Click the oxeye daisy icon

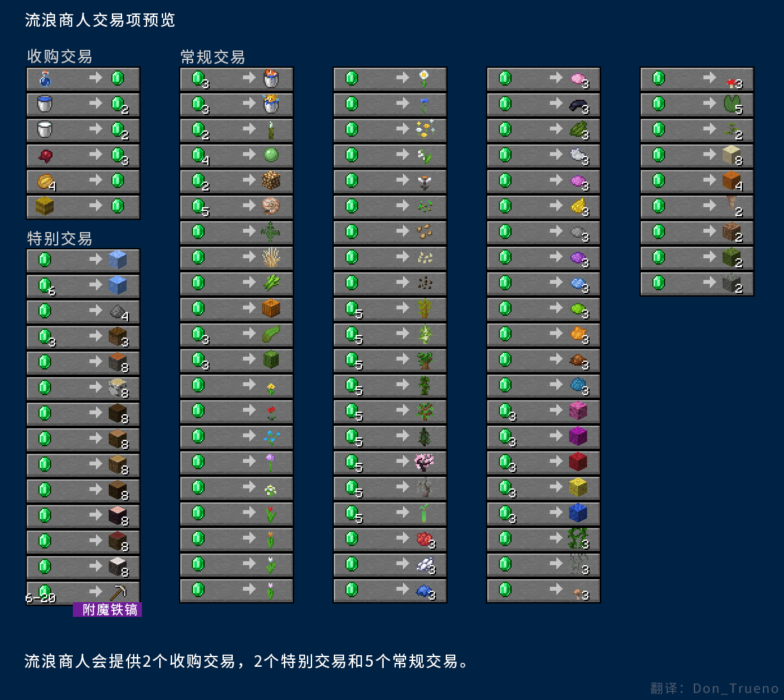(424, 79)
